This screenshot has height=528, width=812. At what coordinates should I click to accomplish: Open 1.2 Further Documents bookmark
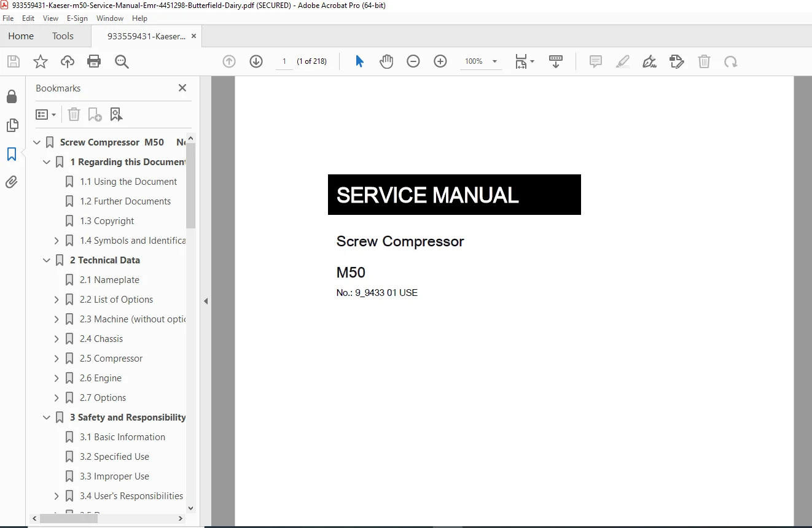[x=125, y=201]
